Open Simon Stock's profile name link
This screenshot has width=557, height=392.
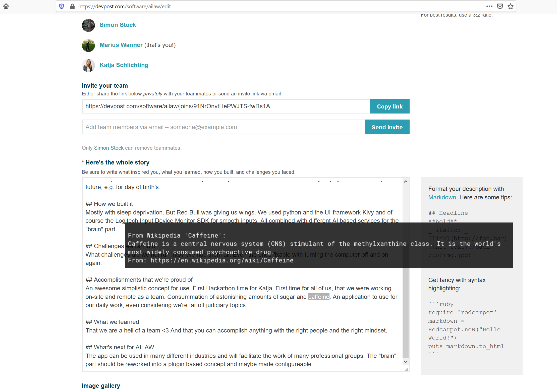click(x=118, y=25)
